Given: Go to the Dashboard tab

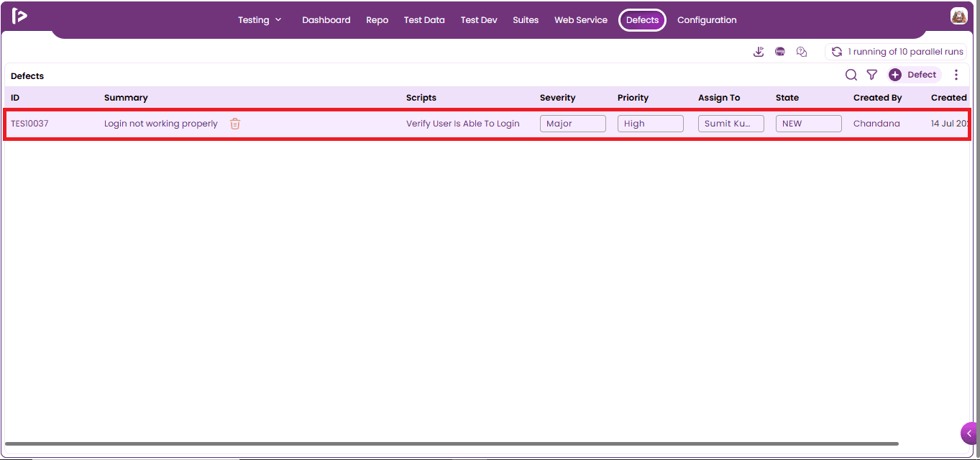Looking at the screenshot, I should click(x=326, y=20).
